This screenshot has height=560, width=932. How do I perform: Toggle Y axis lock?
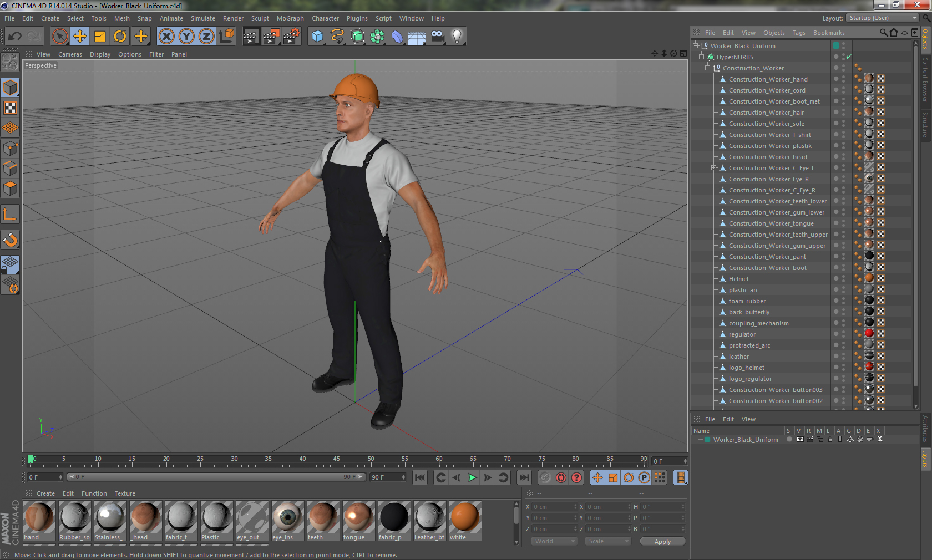186,37
